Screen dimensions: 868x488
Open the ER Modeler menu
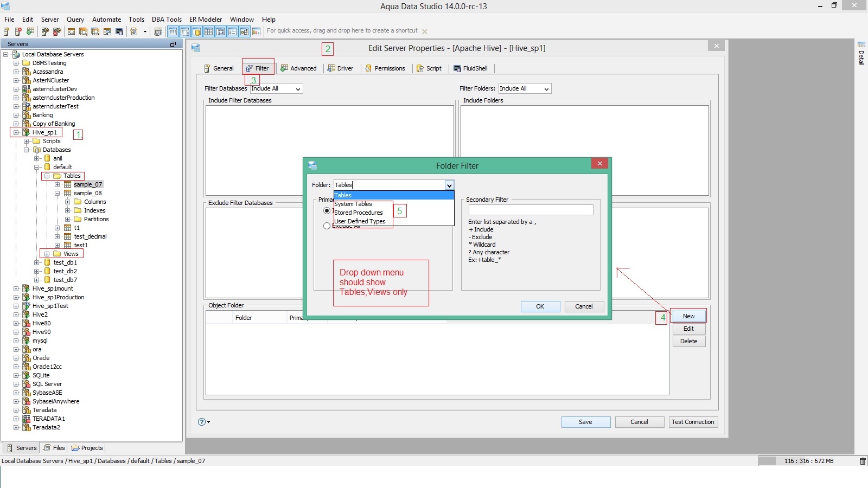pos(206,20)
